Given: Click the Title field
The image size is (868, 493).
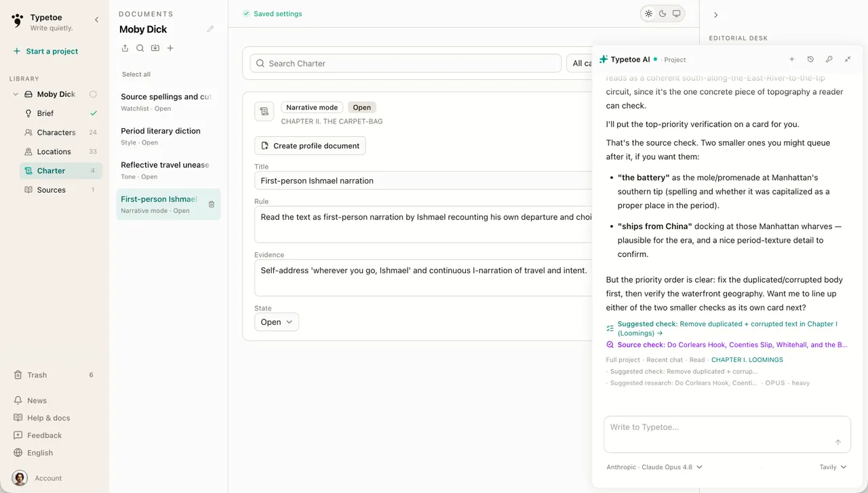Looking at the screenshot, I should 424,180.
